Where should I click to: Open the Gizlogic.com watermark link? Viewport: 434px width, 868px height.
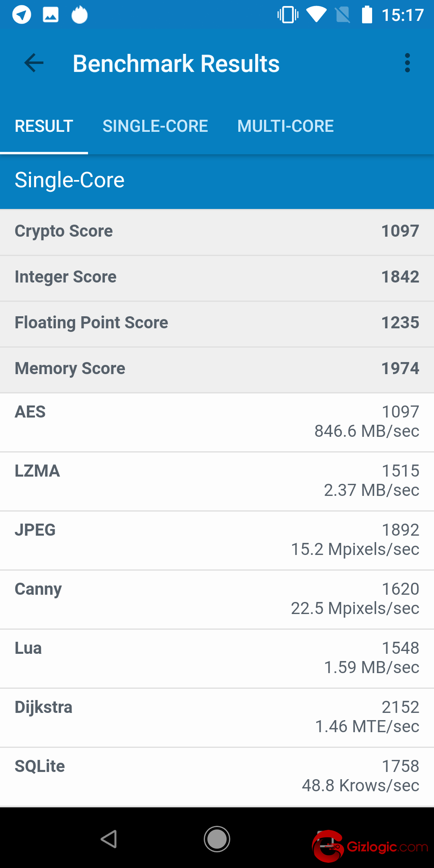371,846
